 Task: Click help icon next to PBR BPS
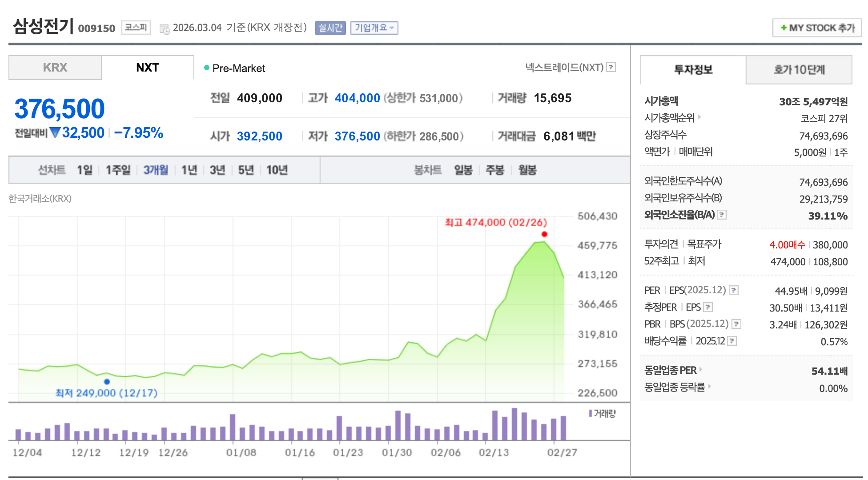click(x=736, y=324)
